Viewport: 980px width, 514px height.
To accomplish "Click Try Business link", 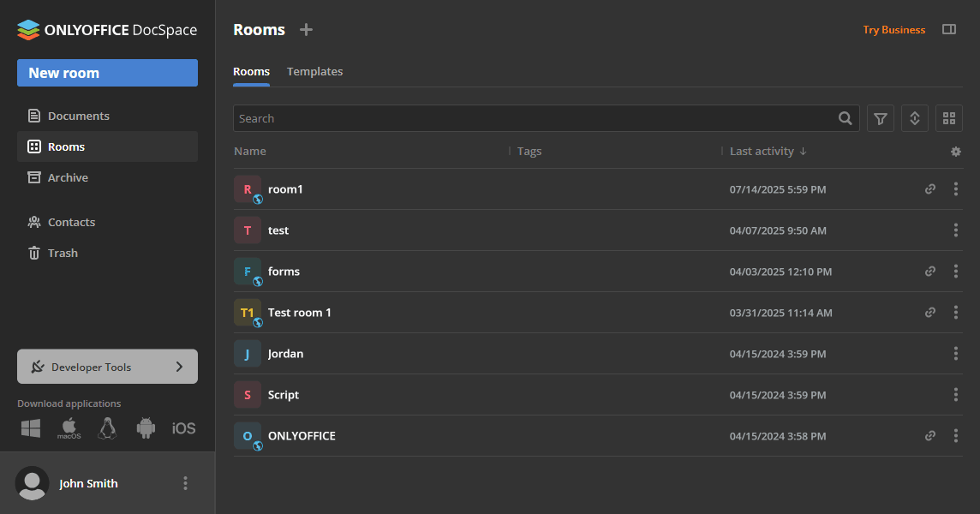I will point(893,29).
